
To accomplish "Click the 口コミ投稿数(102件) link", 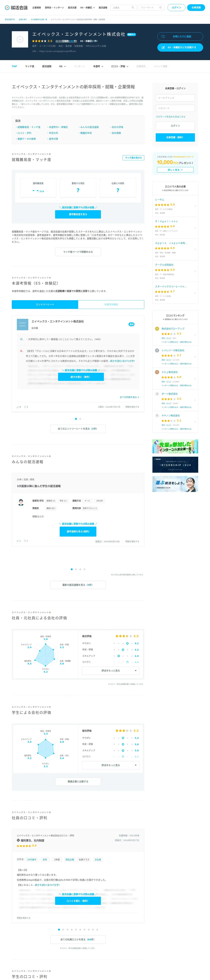I will point(66,41).
